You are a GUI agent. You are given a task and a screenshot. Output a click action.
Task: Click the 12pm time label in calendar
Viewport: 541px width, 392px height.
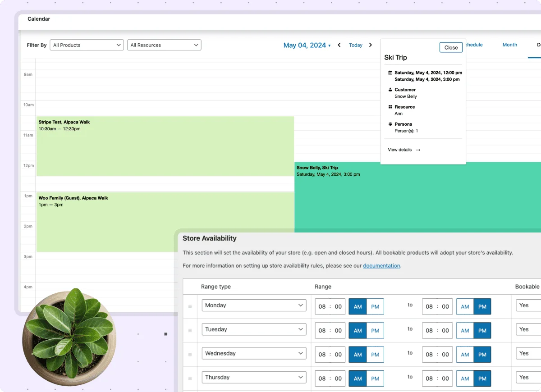(29, 165)
